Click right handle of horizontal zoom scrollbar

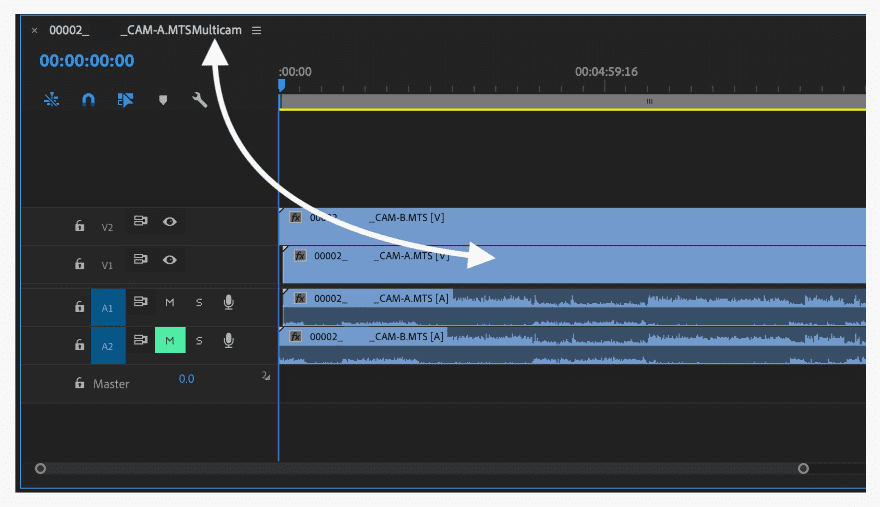coord(803,468)
